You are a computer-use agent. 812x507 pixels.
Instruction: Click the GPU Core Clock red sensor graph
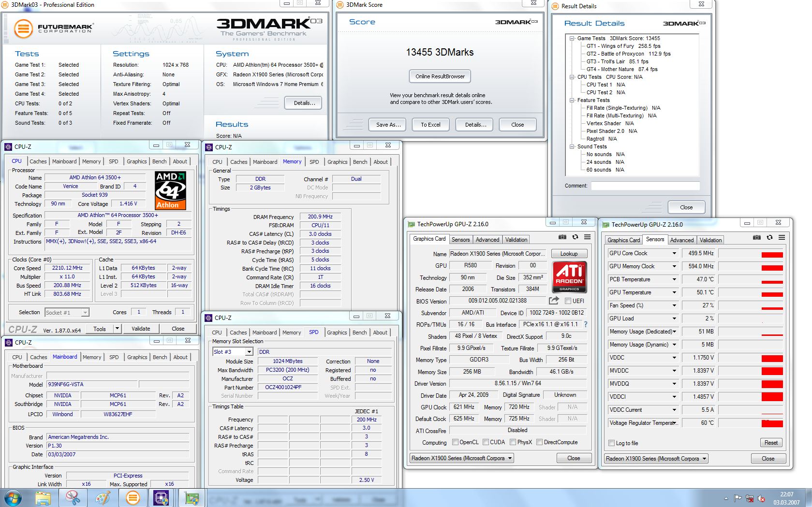point(751,253)
